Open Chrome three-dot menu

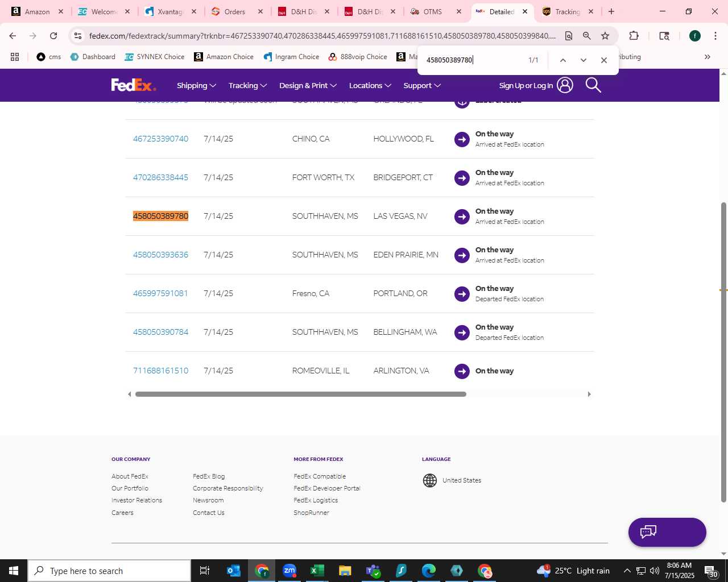click(715, 36)
